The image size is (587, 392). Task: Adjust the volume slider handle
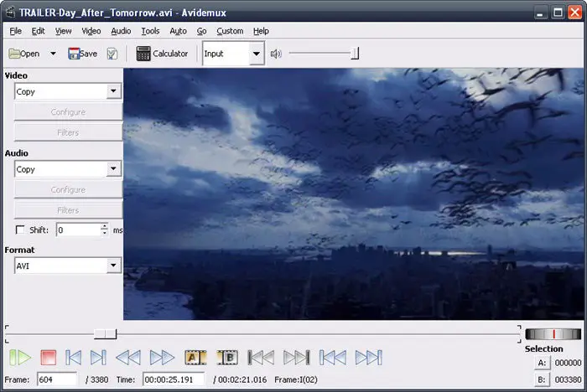(355, 54)
